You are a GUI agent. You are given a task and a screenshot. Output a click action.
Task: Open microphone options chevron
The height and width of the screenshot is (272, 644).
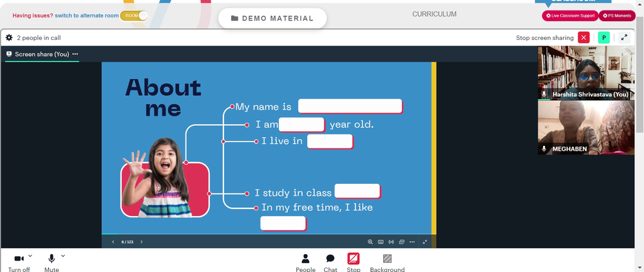point(63,255)
